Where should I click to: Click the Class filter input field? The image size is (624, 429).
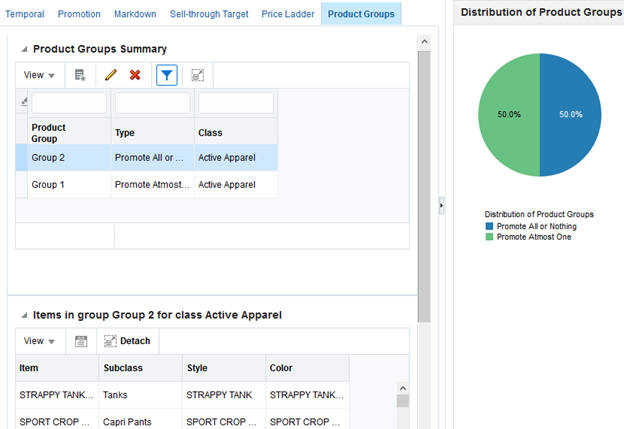click(x=236, y=103)
